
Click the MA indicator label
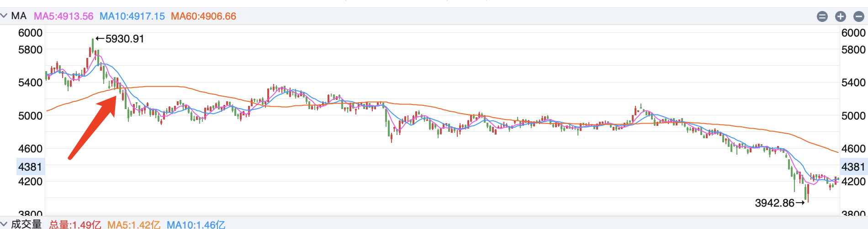click(x=19, y=16)
